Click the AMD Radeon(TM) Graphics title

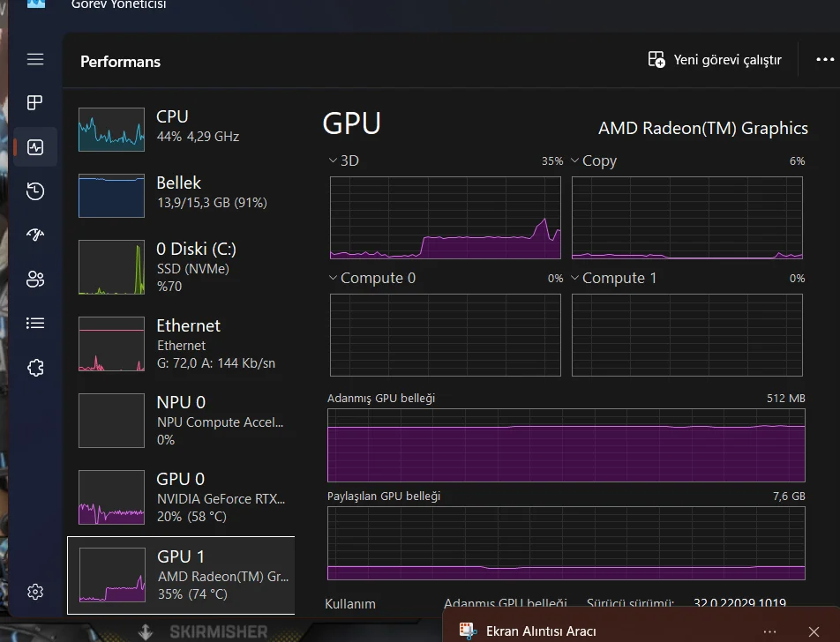[x=703, y=128]
